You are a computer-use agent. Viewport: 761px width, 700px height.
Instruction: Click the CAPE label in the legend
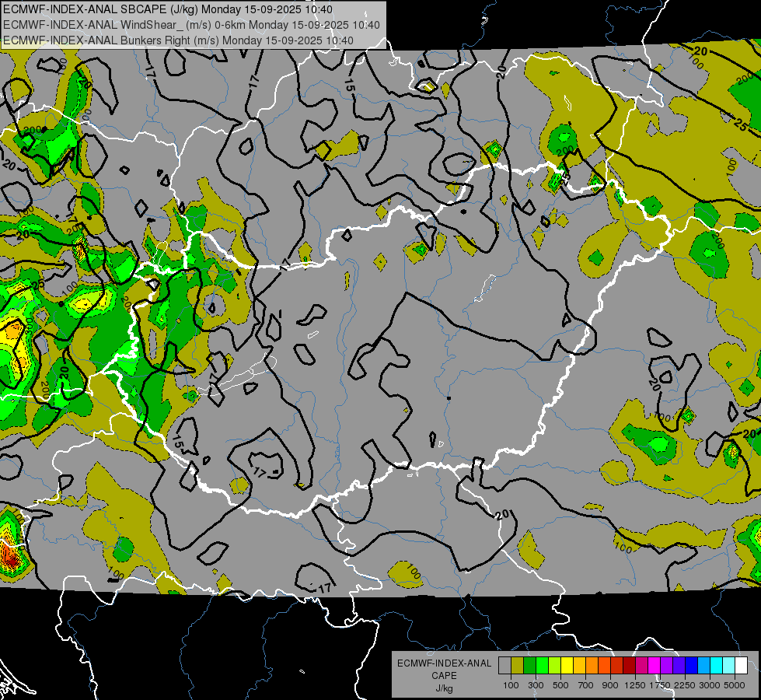click(444, 676)
